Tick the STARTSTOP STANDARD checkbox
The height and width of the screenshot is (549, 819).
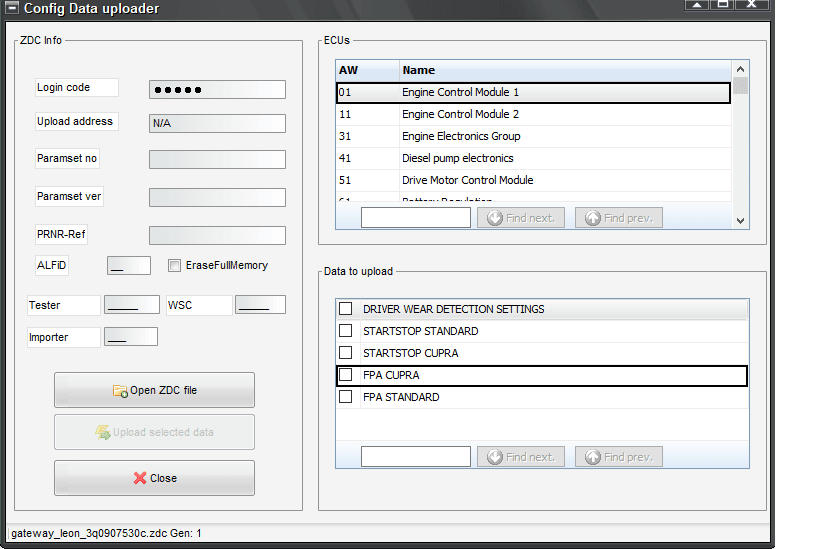click(x=346, y=331)
